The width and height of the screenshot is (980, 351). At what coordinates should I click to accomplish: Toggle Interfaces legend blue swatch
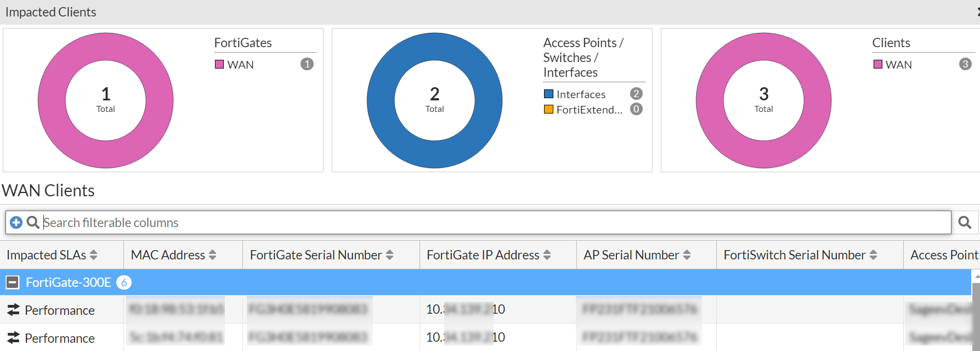tap(548, 94)
